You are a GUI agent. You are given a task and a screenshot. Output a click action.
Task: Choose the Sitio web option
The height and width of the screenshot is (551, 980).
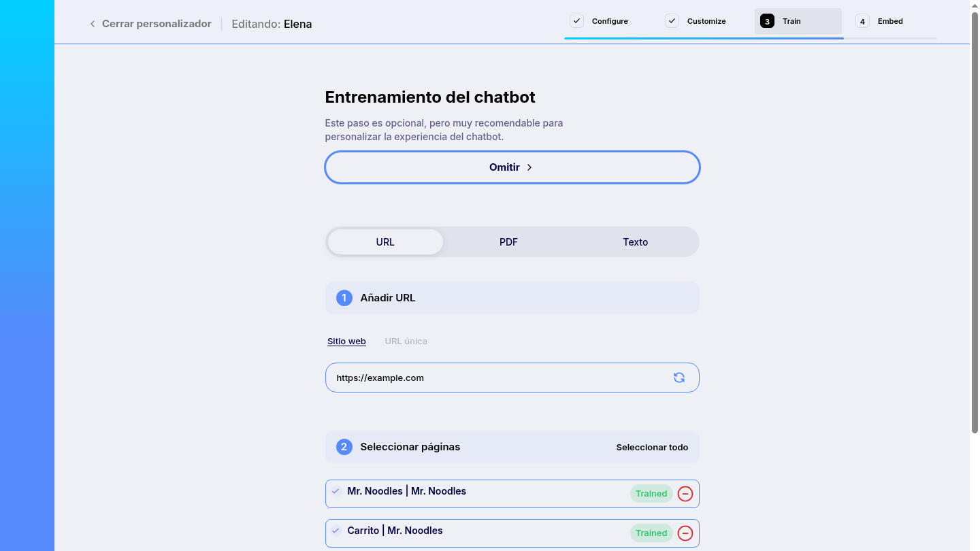coord(346,341)
